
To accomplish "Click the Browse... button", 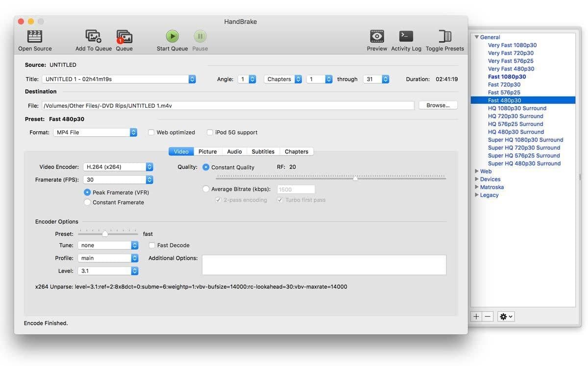I will [x=438, y=105].
